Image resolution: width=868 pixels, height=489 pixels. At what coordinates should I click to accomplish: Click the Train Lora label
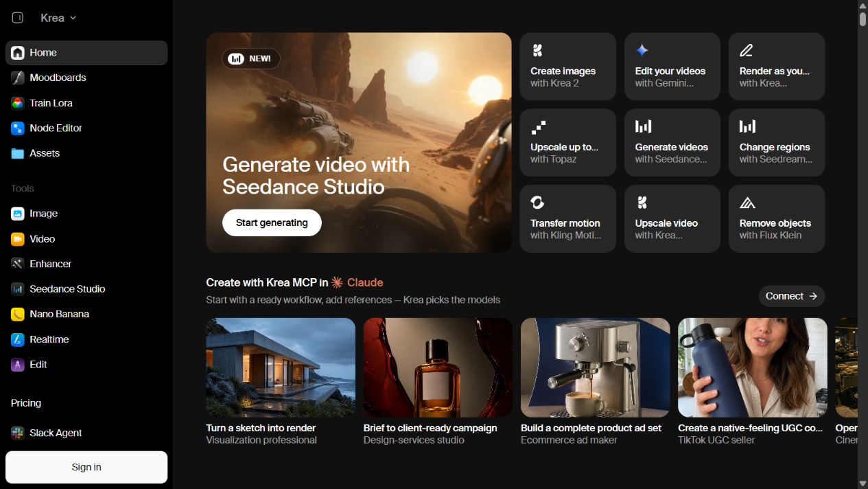tap(51, 103)
